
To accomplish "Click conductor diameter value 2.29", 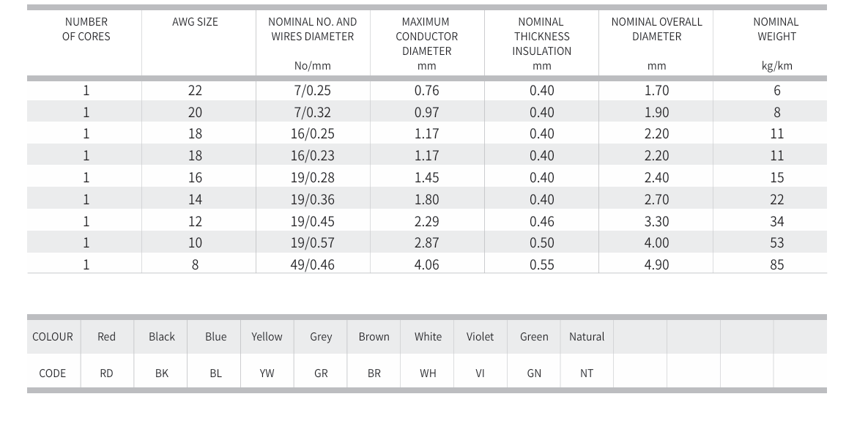I will (426, 221).
